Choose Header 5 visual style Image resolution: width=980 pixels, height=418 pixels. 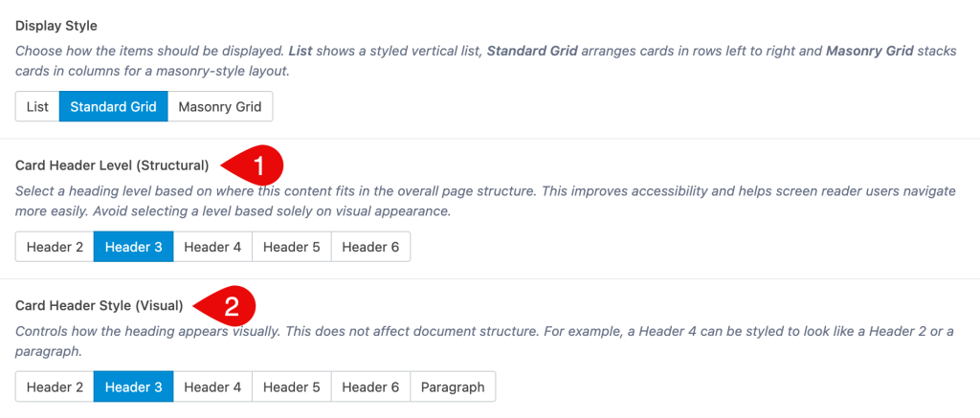(291, 387)
